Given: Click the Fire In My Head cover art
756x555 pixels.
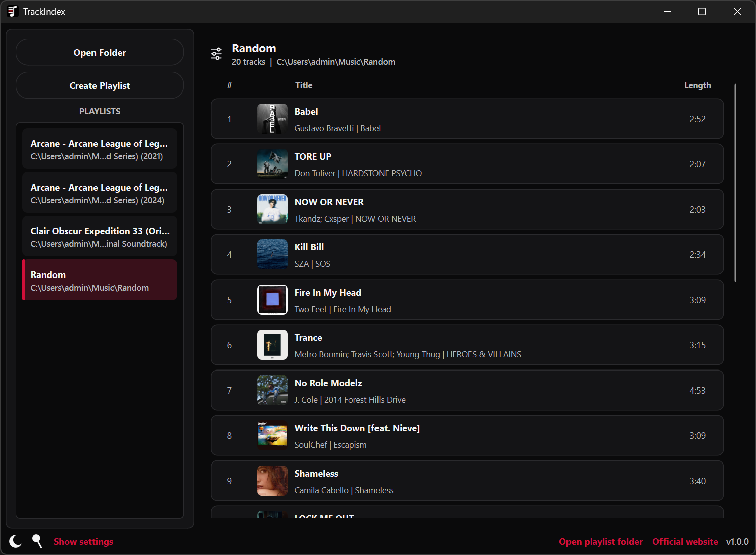Looking at the screenshot, I should pyautogui.click(x=272, y=300).
